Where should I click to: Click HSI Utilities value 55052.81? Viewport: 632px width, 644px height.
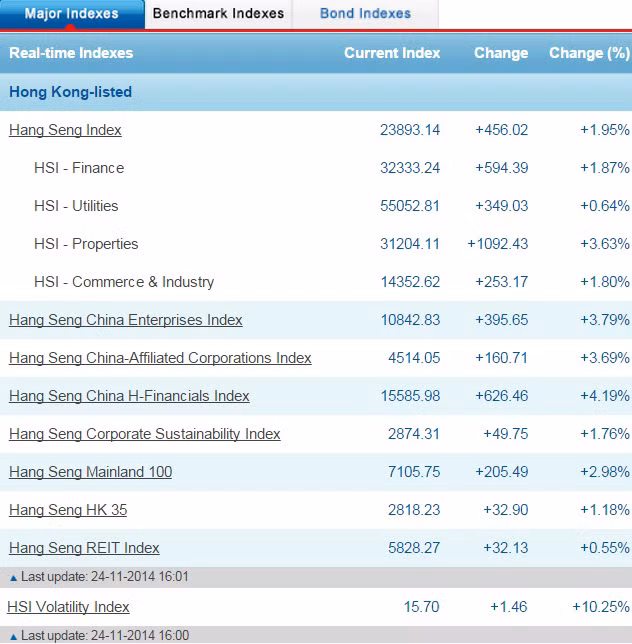coord(410,206)
